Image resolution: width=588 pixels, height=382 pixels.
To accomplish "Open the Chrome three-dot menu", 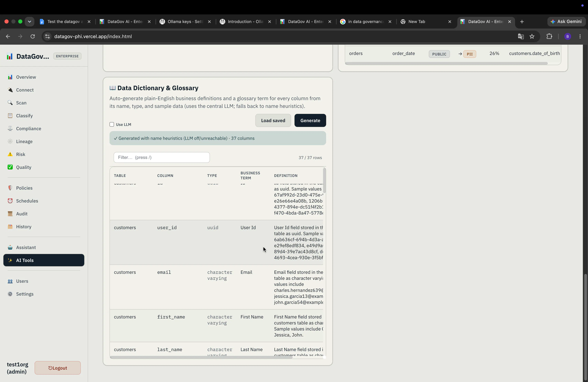I will pos(580,37).
